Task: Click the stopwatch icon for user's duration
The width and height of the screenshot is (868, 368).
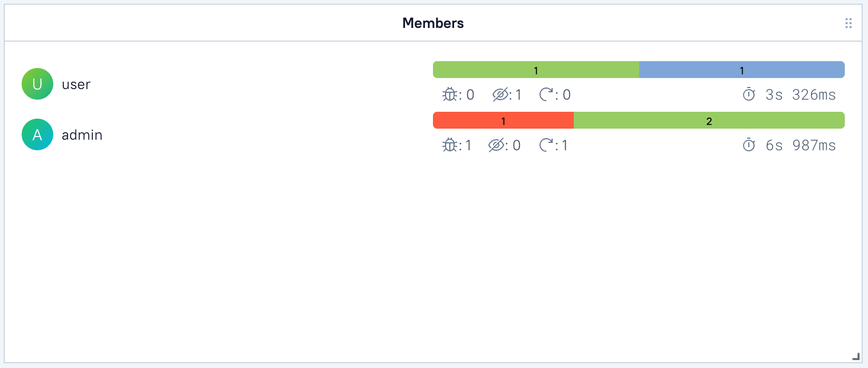Action: (x=749, y=94)
